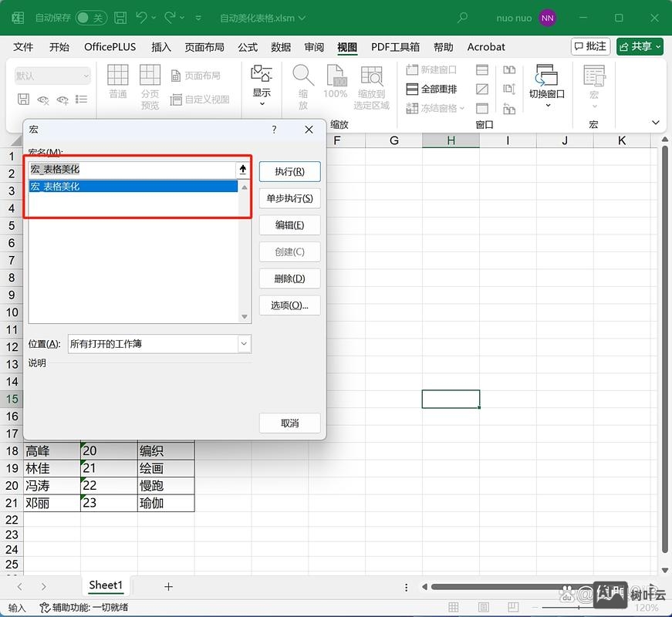Viewport: 672px width, 617px height.
Task: Add a new sheet with plus icon
Action: pos(168,586)
